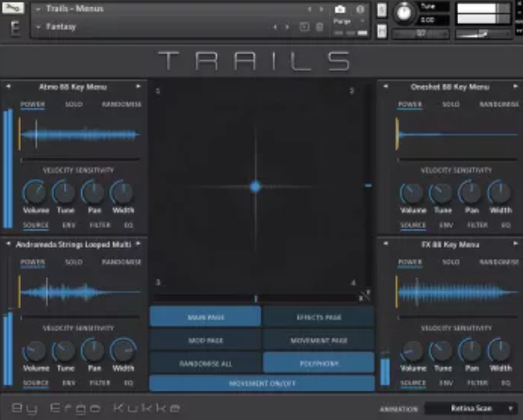Screen dimensions: 523x420
Task: Click the FX layer waveform display
Action: [457, 292]
